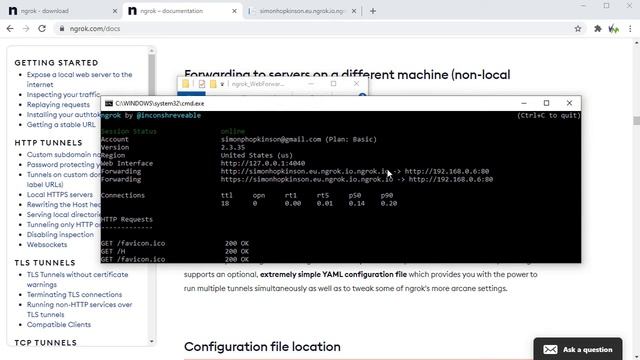Open the Chrome extensions puzzle icon
This screenshot has width=640, height=360.
[598, 29]
